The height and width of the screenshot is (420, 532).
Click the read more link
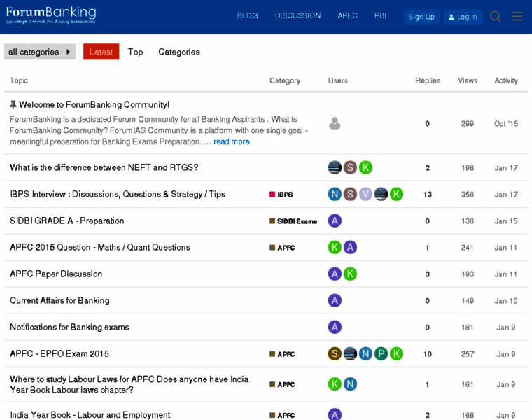pyautogui.click(x=232, y=141)
